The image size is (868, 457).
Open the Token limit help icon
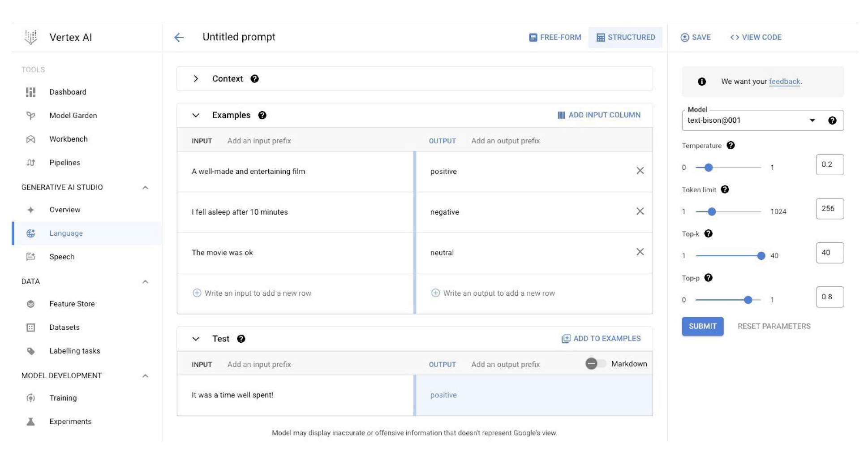coord(725,190)
